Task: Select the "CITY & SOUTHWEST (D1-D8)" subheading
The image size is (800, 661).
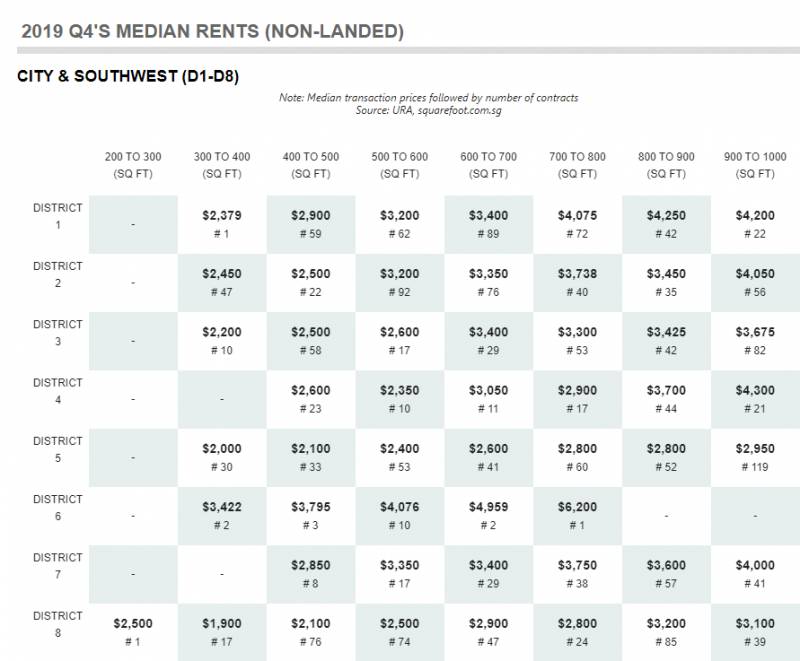Action: point(127,76)
